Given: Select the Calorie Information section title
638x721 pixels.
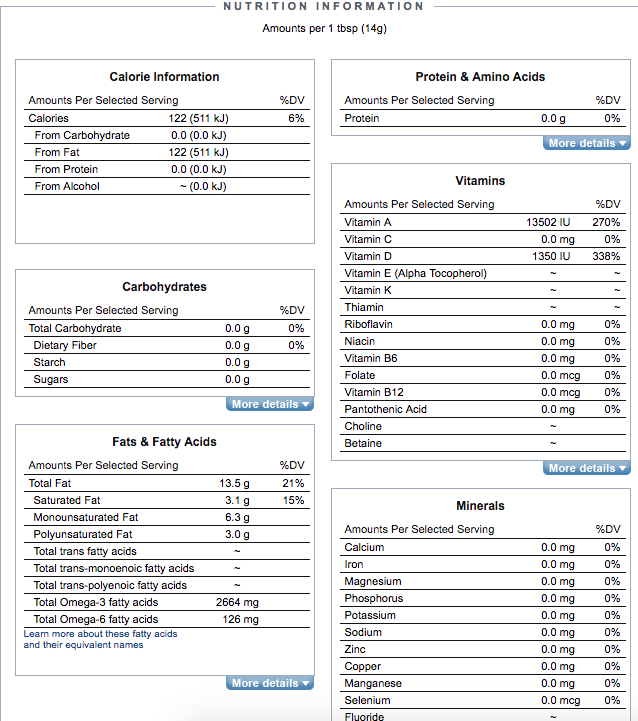Looking at the screenshot, I should pos(164,77).
